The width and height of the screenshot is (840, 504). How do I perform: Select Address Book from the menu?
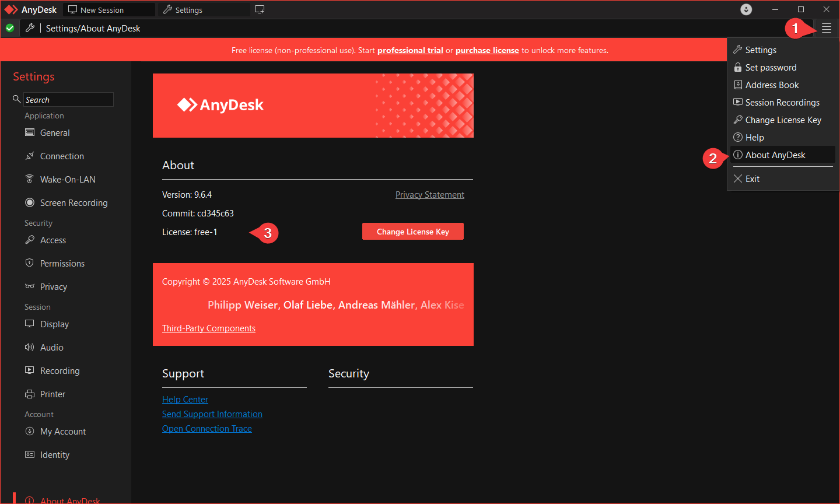pos(772,85)
